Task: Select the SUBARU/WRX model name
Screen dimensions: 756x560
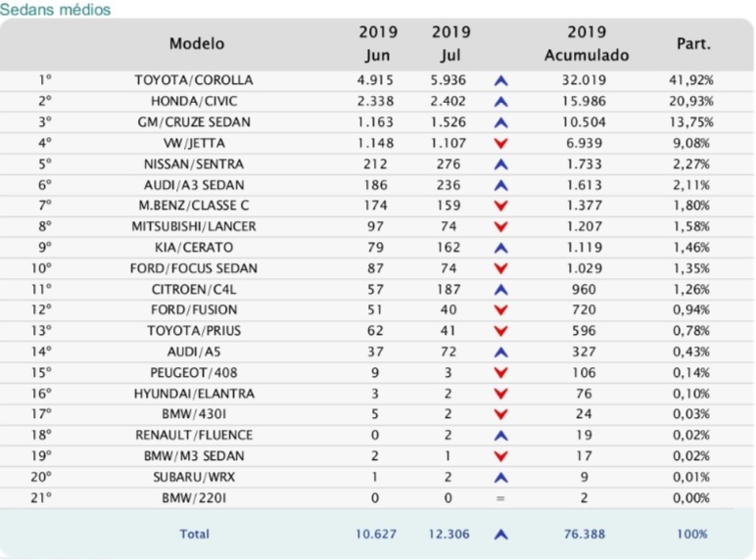Action: click(x=194, y=477)
